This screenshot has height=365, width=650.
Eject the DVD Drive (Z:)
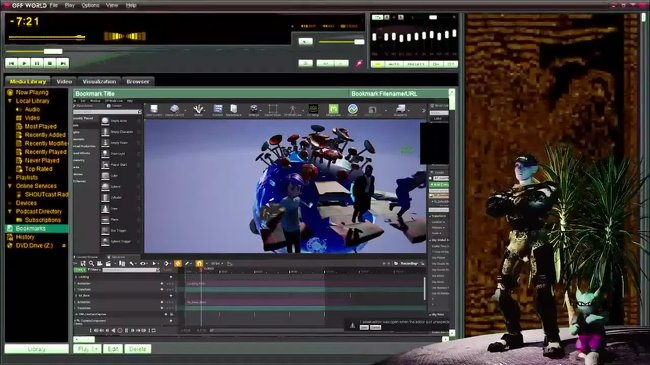64,246
